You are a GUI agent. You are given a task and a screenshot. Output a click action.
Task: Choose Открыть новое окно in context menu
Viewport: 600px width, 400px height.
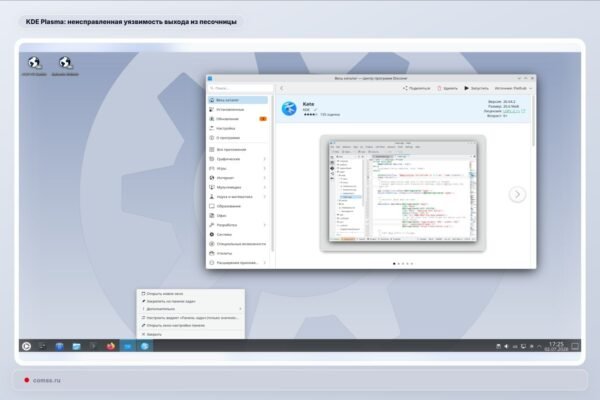[x=191, y=294]
